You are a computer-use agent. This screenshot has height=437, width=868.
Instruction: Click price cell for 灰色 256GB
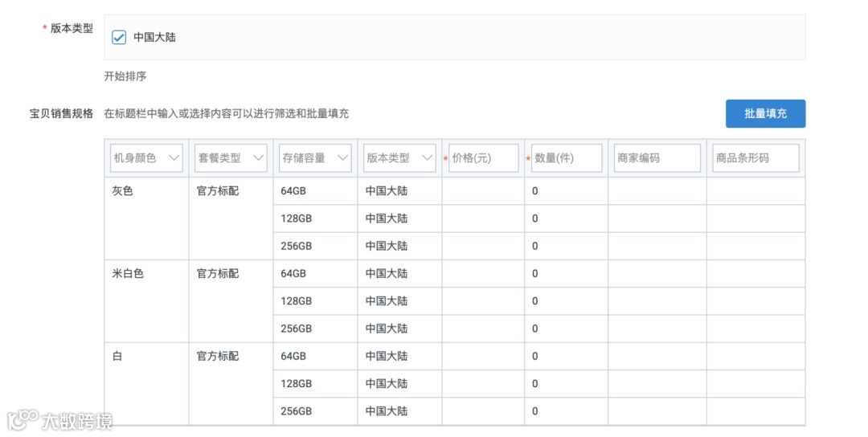(x=483, y=246)
